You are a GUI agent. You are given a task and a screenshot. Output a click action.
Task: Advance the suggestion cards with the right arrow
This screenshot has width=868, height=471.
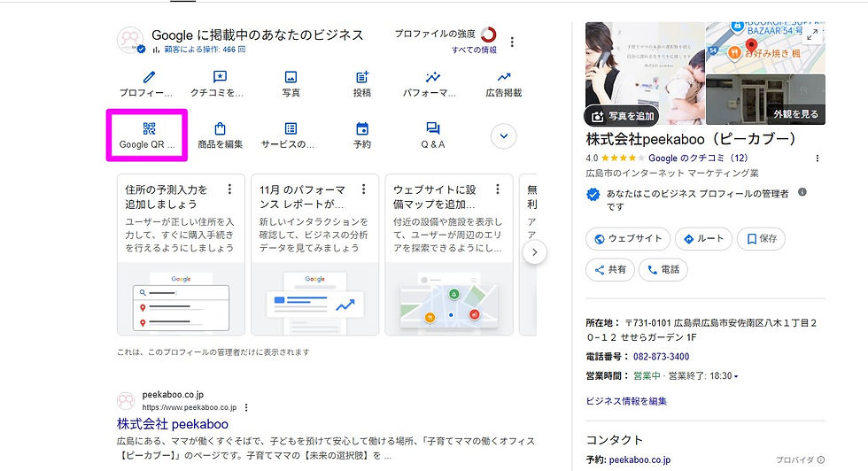point(535,252)
